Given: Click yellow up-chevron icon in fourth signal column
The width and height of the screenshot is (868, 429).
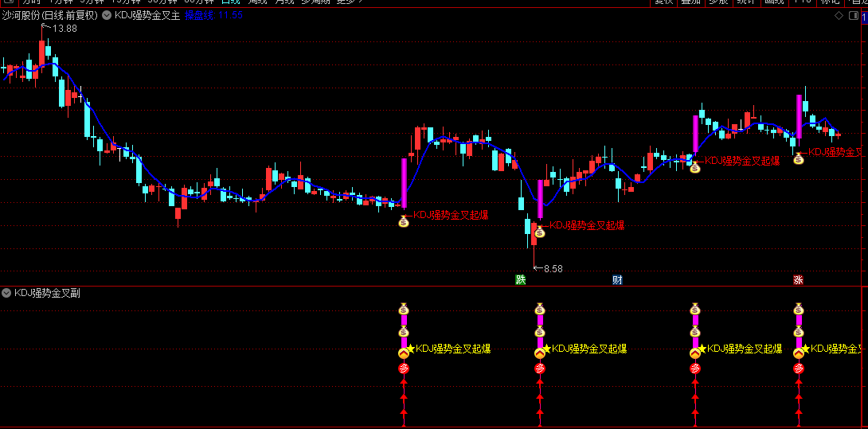Looking at the screenshot, I should (798, 353).
